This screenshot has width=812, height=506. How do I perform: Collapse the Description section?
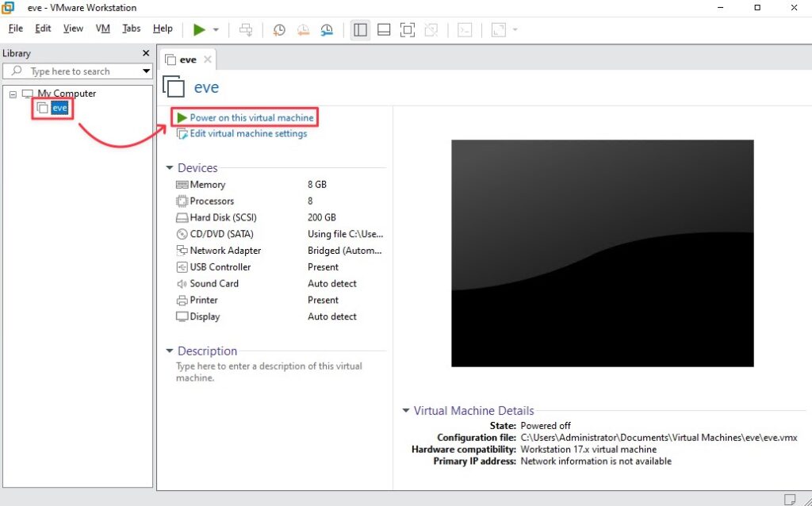click(x=170, y=351)
